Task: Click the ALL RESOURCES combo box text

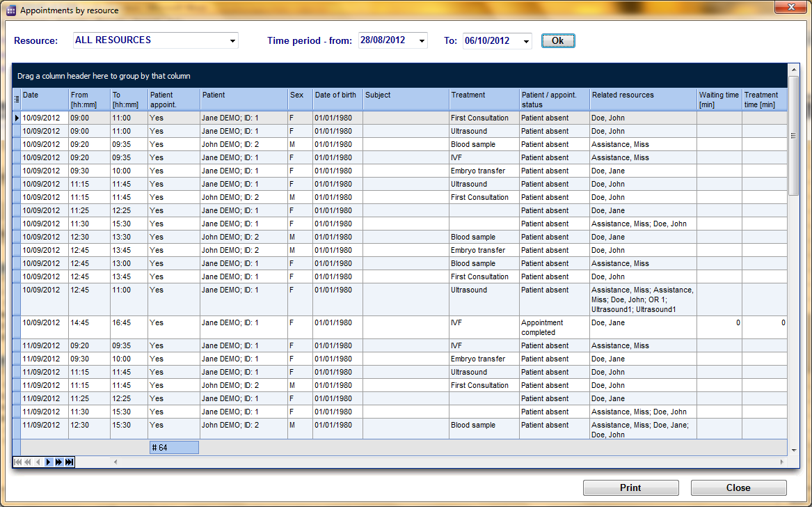Action: [x=113, y=40]
